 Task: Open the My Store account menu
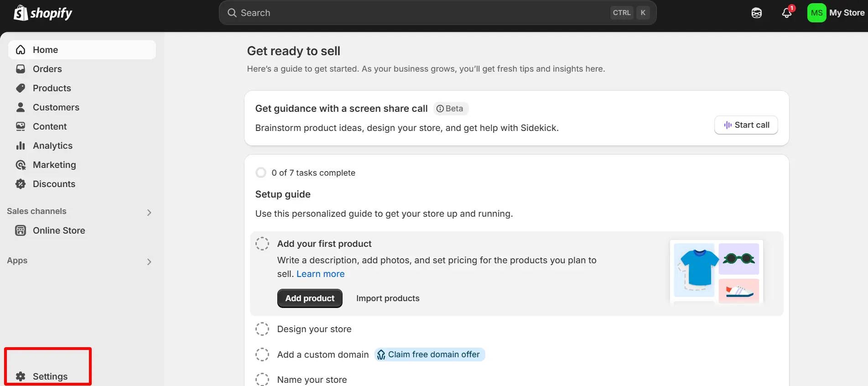coord(836,13)
